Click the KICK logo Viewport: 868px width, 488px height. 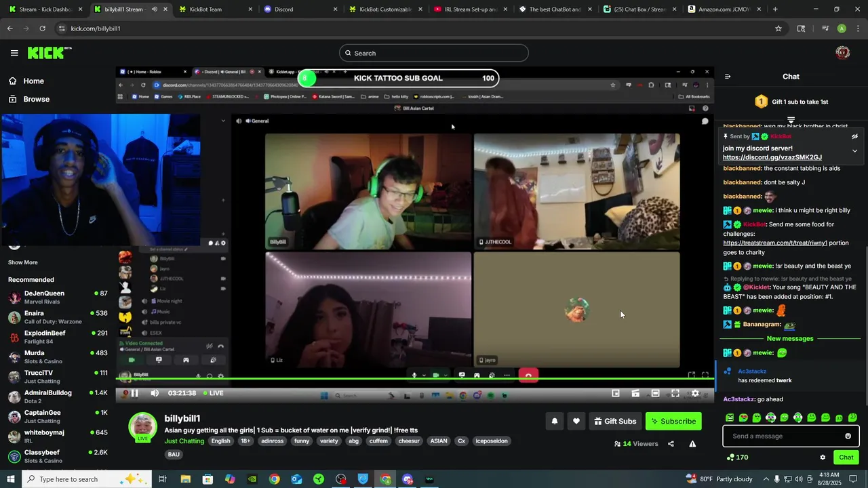pyautogui.click(x=49, y=53)
